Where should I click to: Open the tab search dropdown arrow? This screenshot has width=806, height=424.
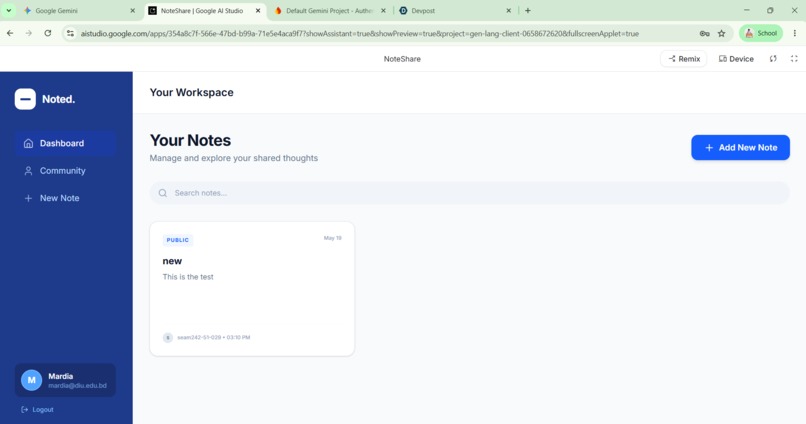click(x=9, y=11)
